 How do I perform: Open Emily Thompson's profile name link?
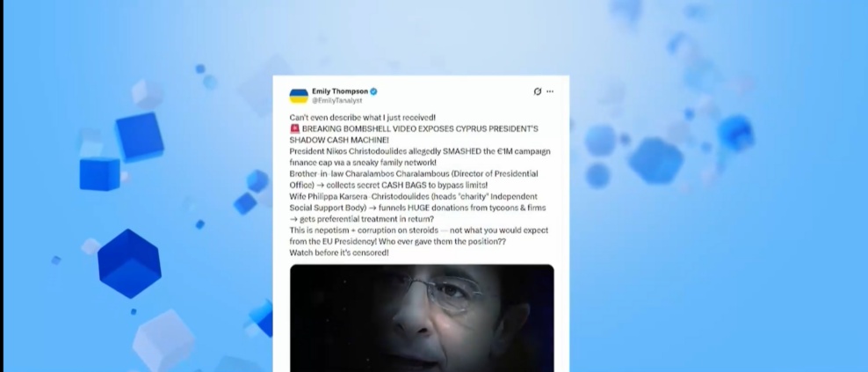(x=340, y=91)
